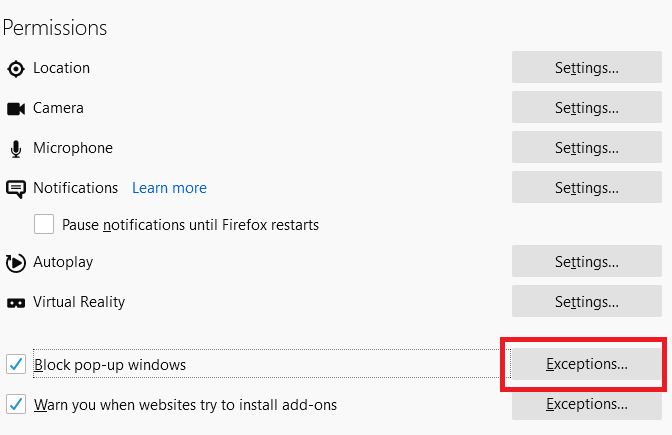Uncheck Block pop-up windows checkbox
This screenshot has width=672, height=435.
(x=16, y=364)
